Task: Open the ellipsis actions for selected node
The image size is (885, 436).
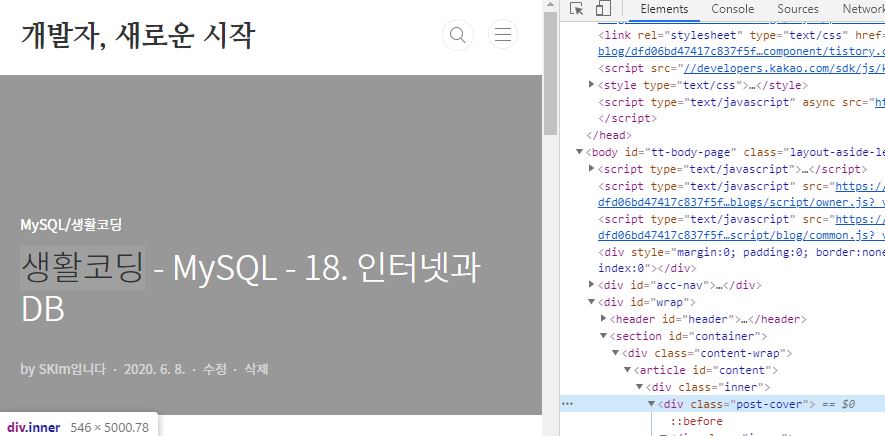Action: pos(567,404)
